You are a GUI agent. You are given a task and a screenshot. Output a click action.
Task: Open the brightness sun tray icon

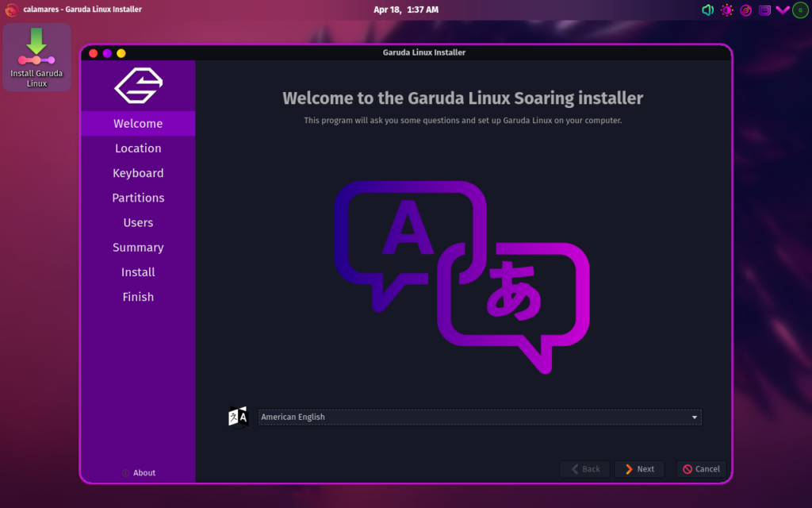(726, 10)
